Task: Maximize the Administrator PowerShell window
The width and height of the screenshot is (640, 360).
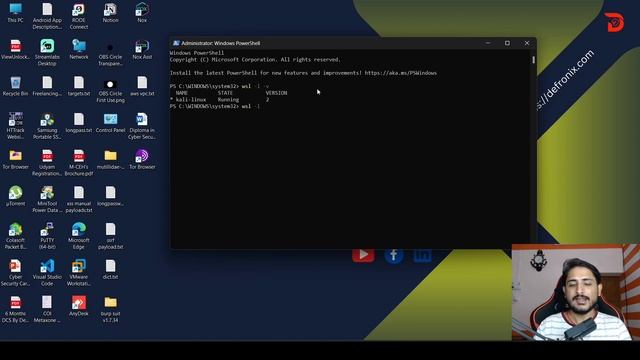Action: coord(507,43)
